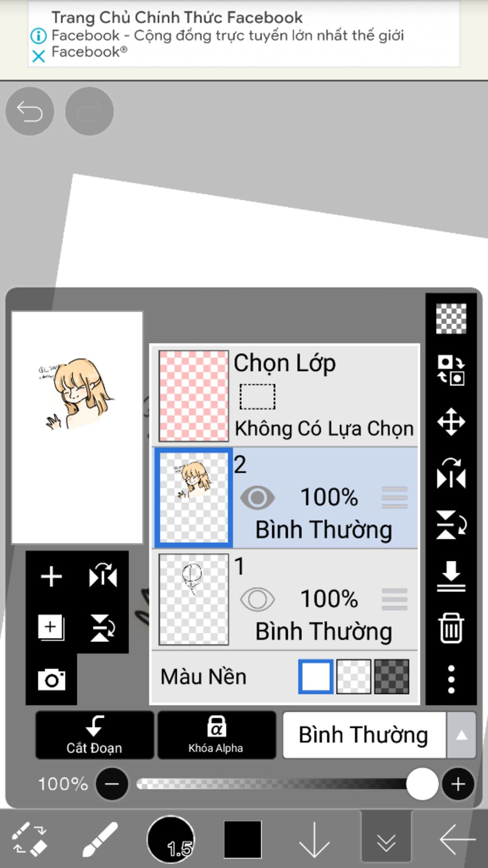Tap the undo arrow button

pos(30,112)
